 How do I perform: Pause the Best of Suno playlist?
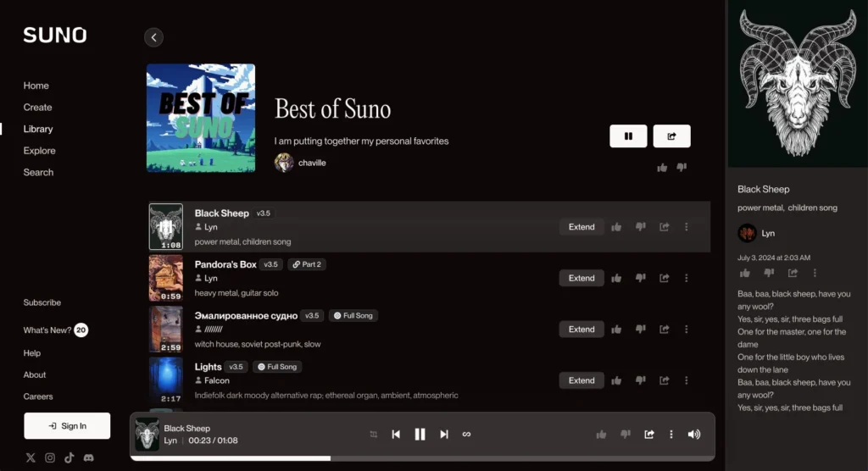click(x=628, y=136)
